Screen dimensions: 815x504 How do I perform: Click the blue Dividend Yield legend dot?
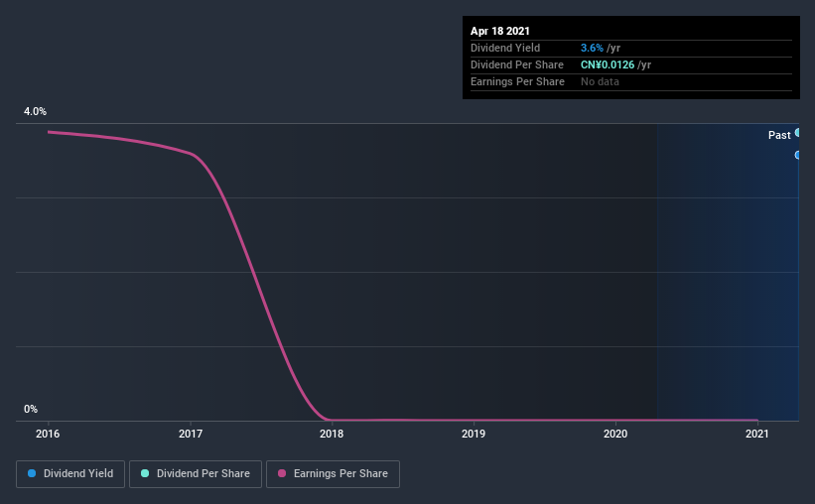(x=32, y=473)
